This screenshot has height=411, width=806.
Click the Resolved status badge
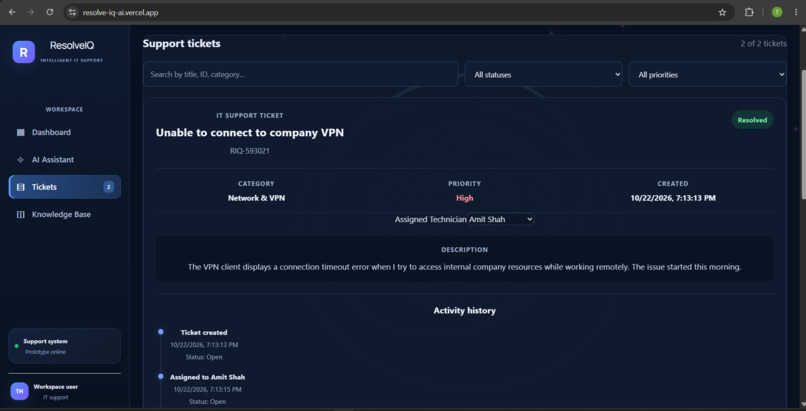[x=752, y=120]
